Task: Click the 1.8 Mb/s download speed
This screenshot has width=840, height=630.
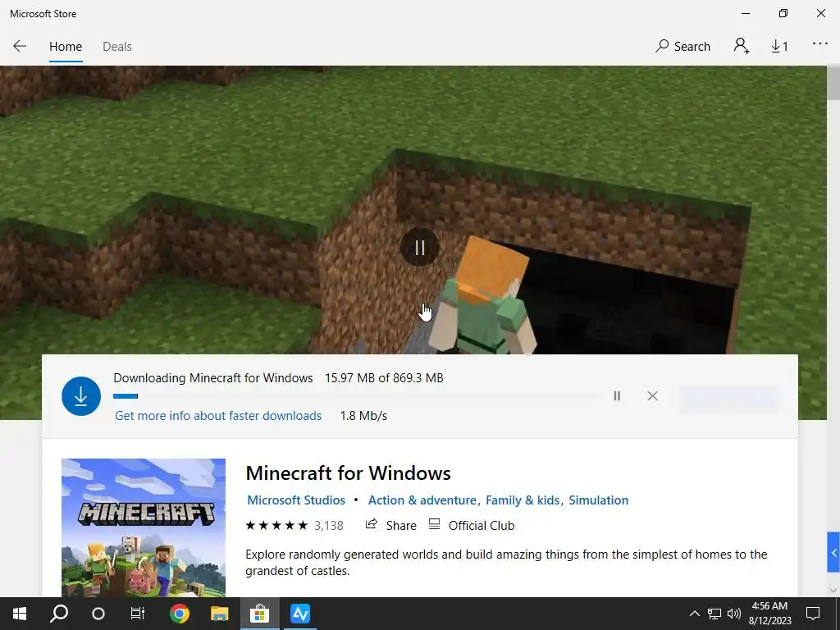Action: 363,416
